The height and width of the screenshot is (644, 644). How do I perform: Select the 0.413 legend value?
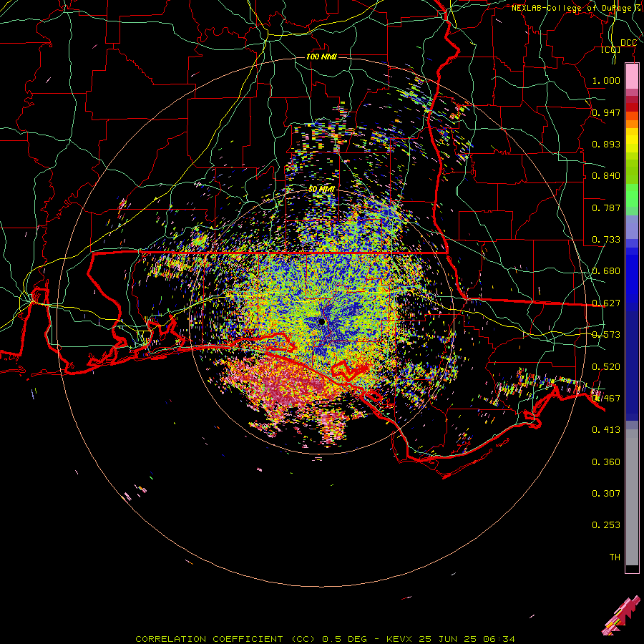[606, 430]
